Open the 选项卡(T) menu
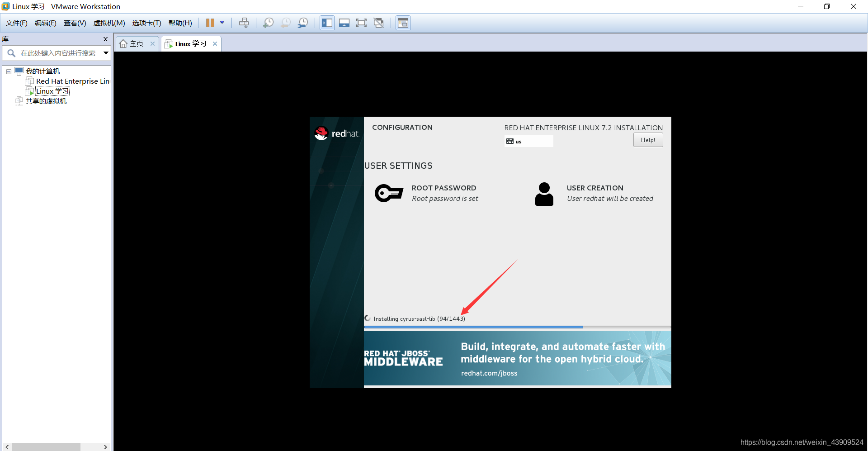This screenshot has height=451, width=868. point(147,23)
